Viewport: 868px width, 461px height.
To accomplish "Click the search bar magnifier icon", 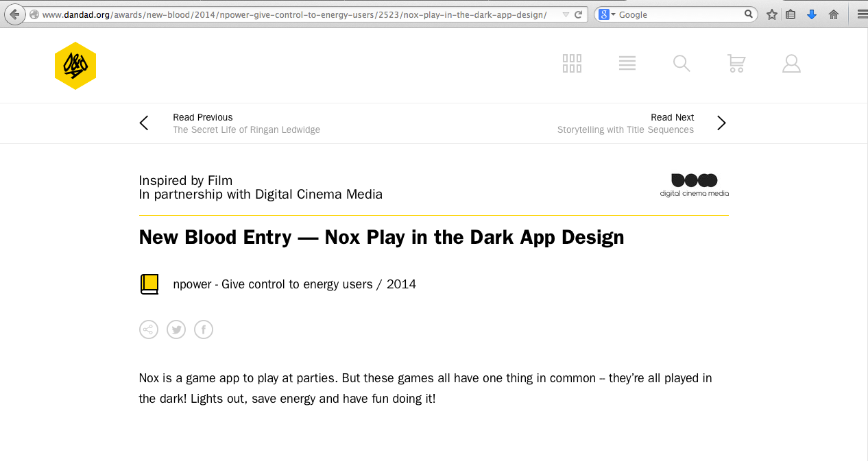I will click(x=749, y=14).
